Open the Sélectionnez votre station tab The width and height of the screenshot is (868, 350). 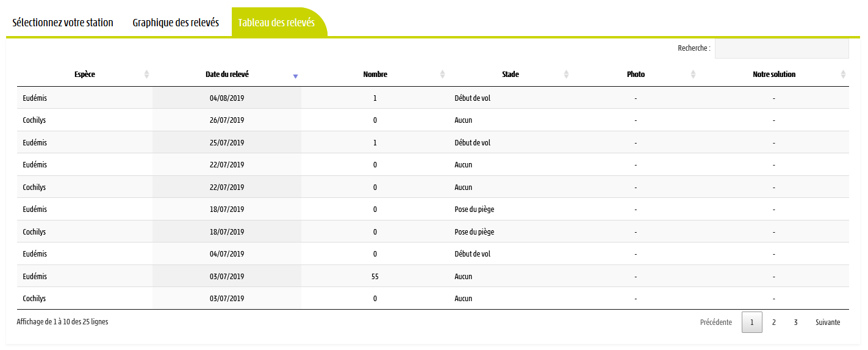[63, 23]
